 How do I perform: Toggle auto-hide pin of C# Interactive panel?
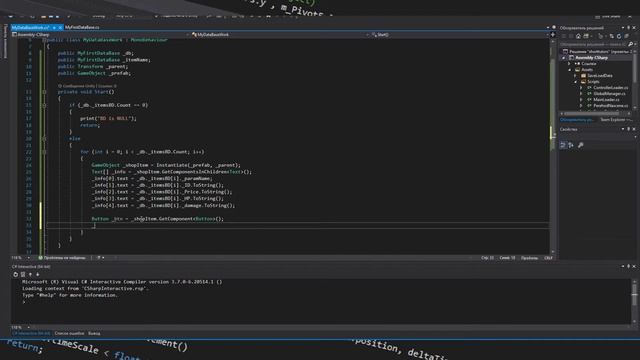coord(629,267)
